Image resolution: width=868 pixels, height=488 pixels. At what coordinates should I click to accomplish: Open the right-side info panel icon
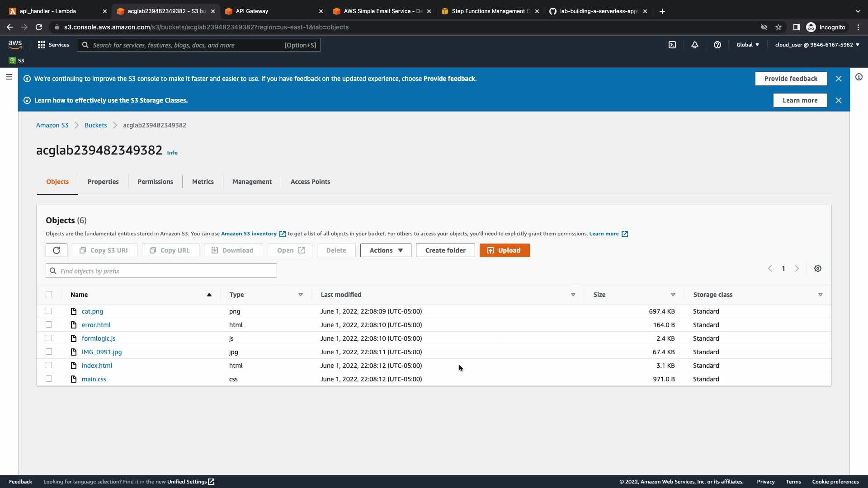point(859,77)
